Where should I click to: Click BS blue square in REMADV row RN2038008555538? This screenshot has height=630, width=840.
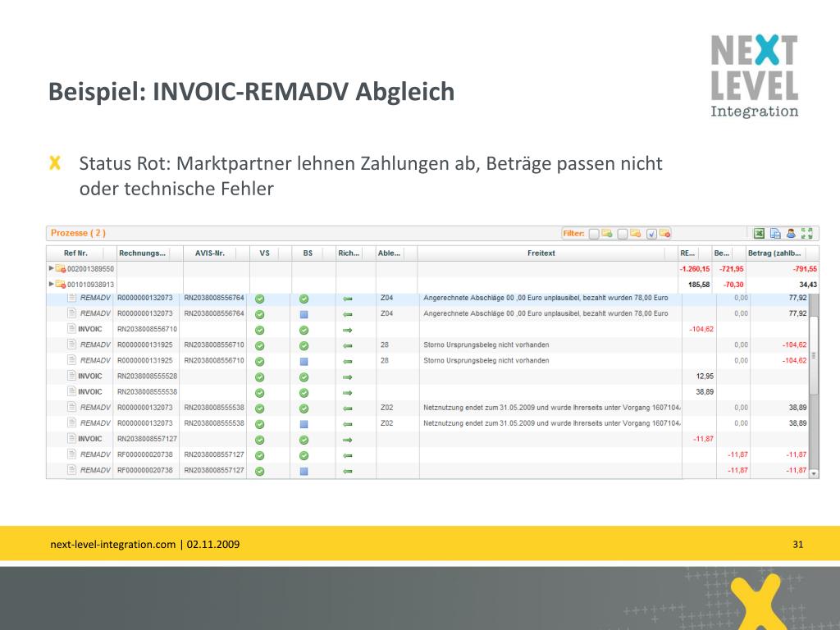[x=304, y=424]
